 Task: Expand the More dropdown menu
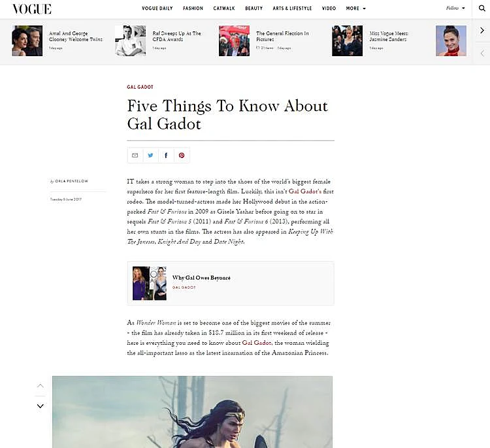click(x=355, y=8)
